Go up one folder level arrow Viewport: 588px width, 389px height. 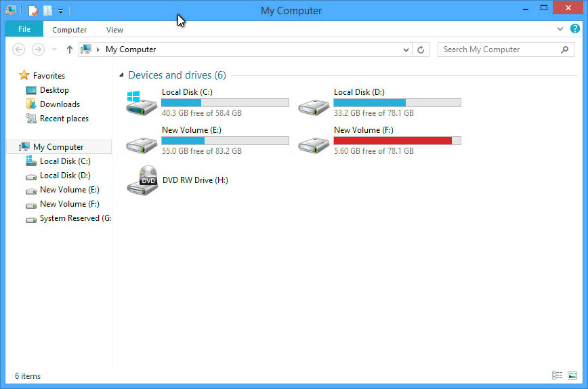(x=69, y=49)
